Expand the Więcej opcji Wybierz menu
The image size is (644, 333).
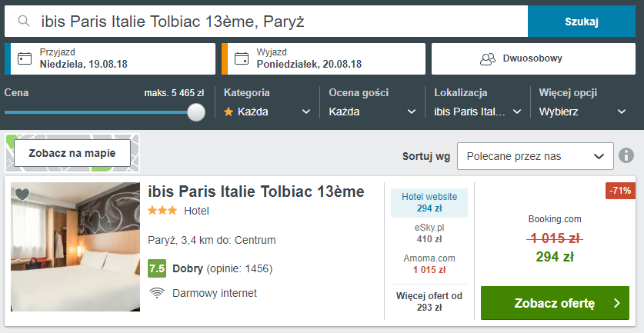582,112
